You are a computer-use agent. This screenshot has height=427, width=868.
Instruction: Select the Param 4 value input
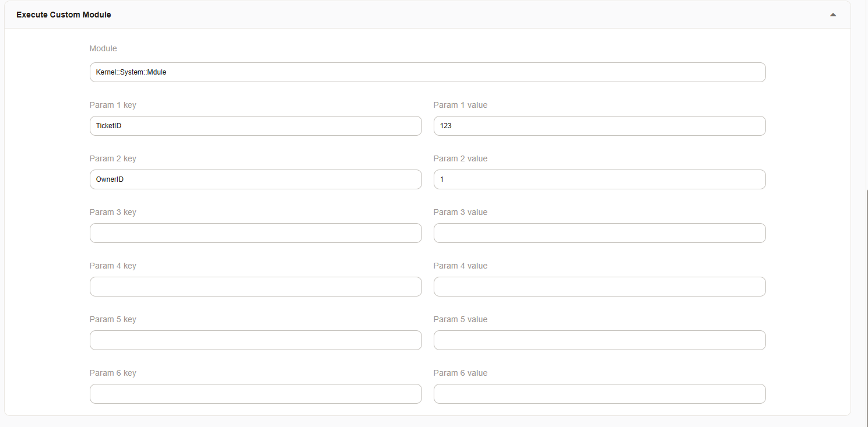click(x=599, y=286)
